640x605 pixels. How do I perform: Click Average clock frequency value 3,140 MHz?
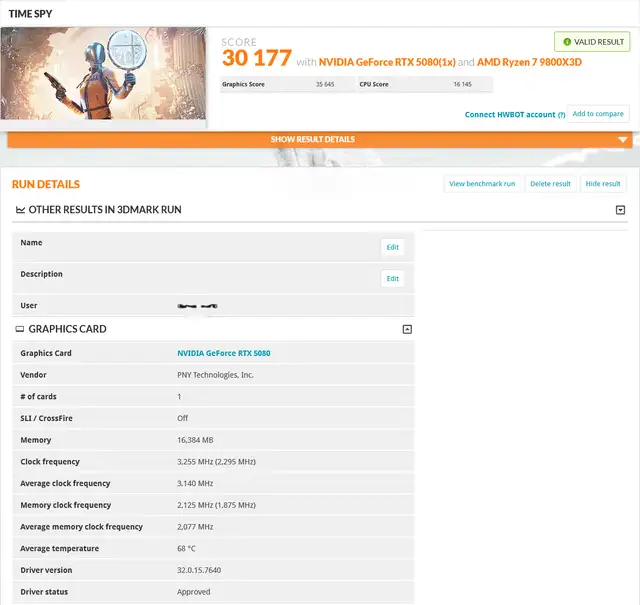pos(195,483)
